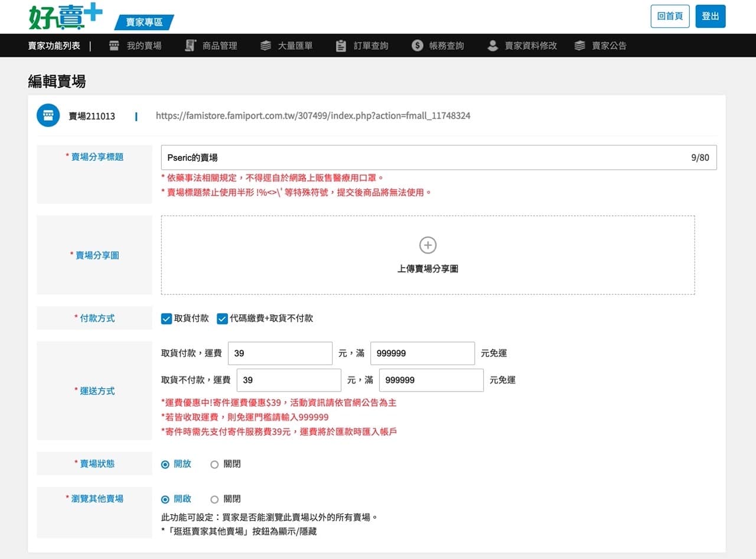Click the 訂單查詢 clipboard icon
The height and width of the screenshot is (559, 756).
[x=341, y=45]
